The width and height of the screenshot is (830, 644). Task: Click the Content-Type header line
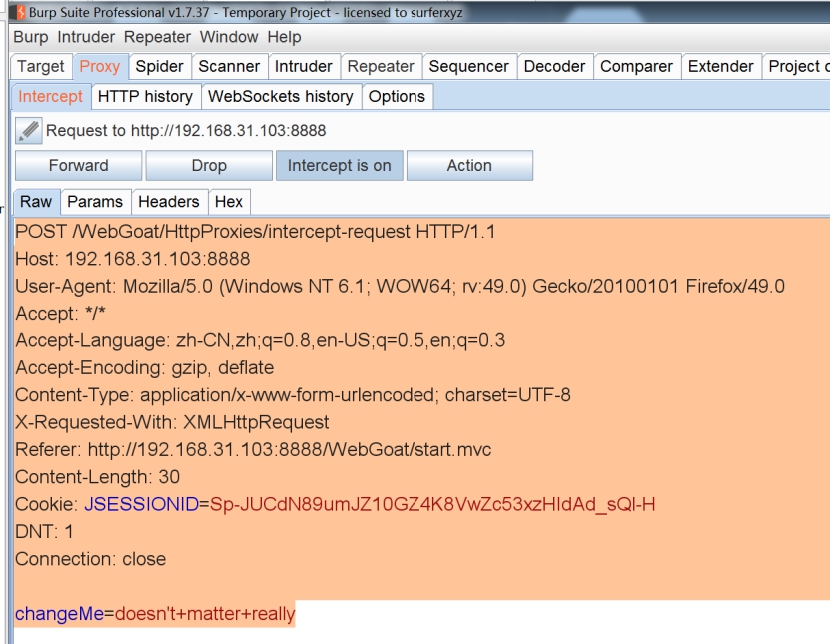tap(293, 395)
